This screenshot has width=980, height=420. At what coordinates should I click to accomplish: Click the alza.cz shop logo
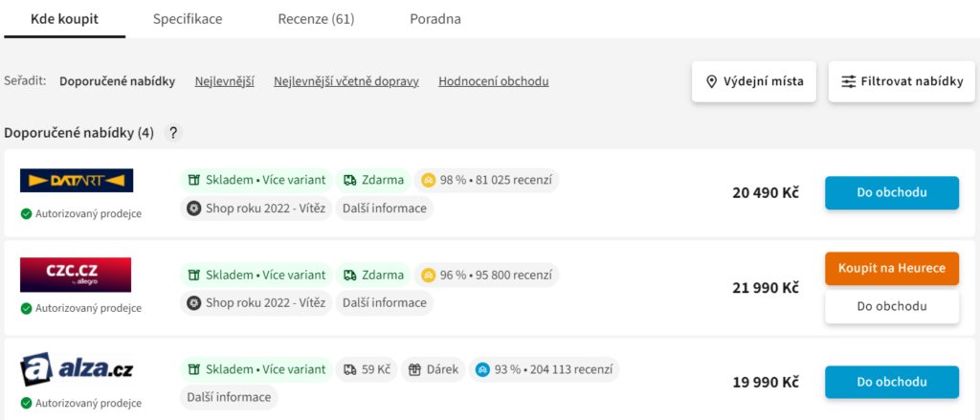[x=77, y=370]
